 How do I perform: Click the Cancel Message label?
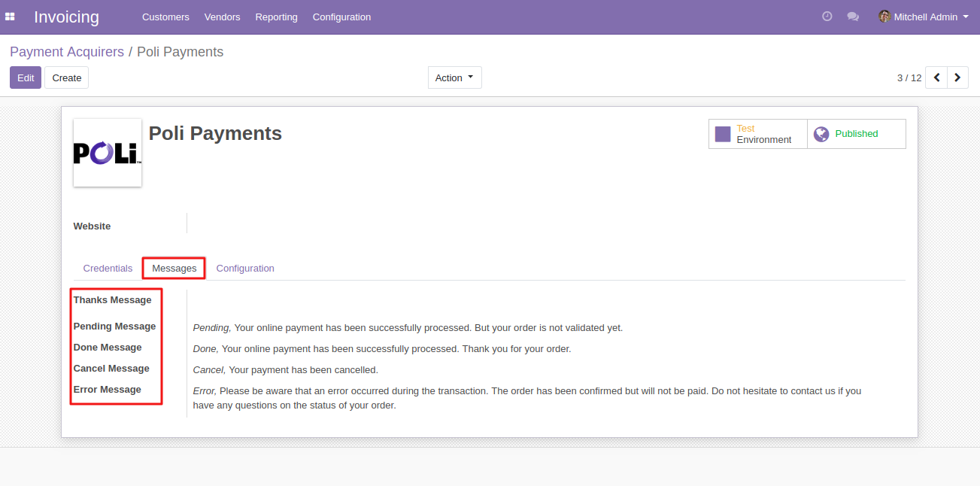[111, 368]
